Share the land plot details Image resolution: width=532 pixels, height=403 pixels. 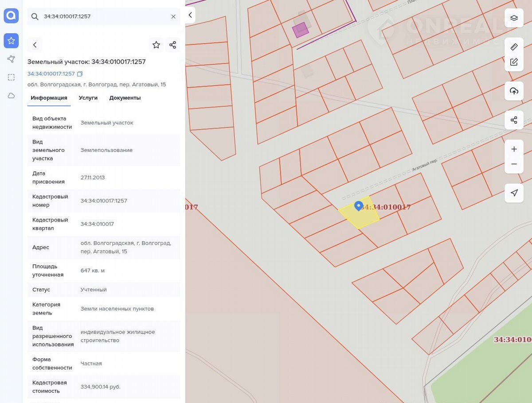172,45
